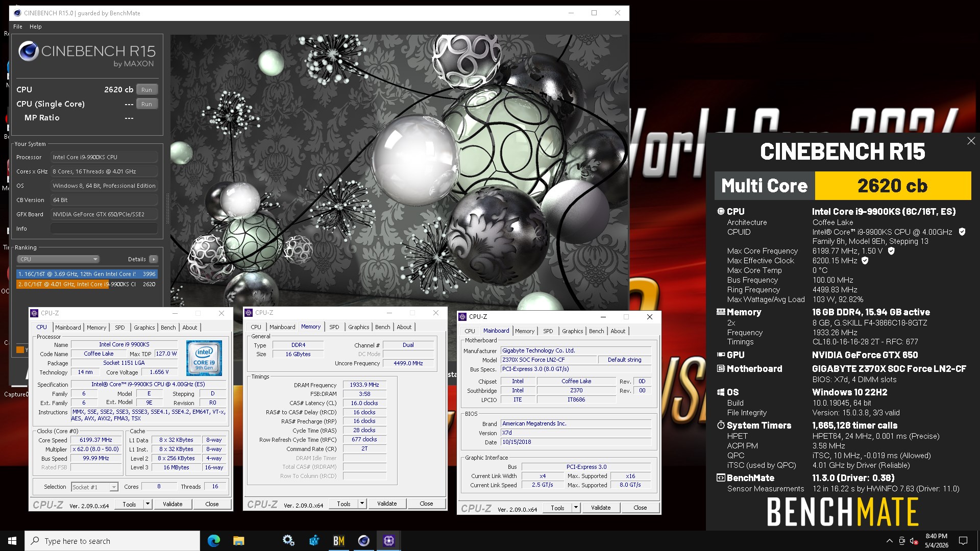Screen dimensions: 980x551
Task: Click DRAM Frequency value 1933.9 MHz
Action: pos(364,385)
